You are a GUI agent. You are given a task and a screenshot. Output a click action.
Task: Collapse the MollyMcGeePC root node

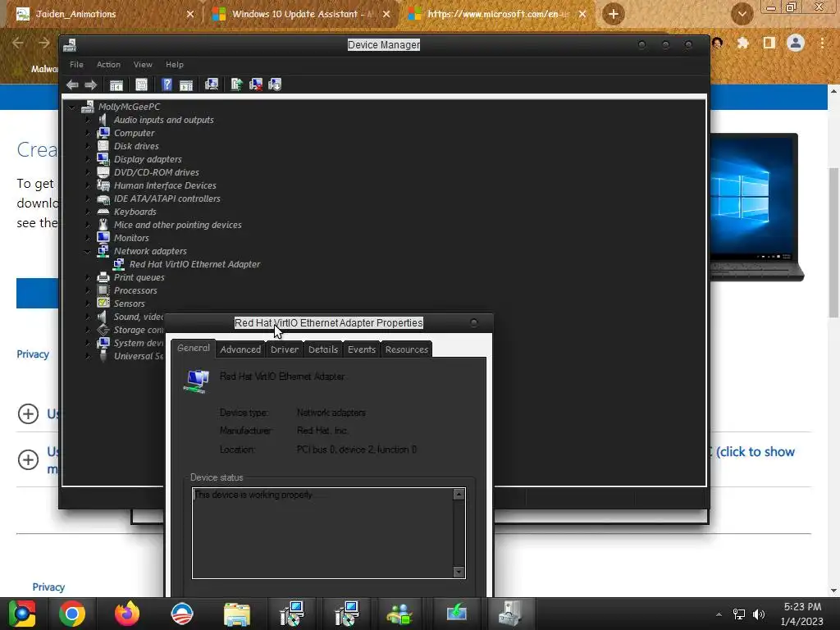[72, 107]
